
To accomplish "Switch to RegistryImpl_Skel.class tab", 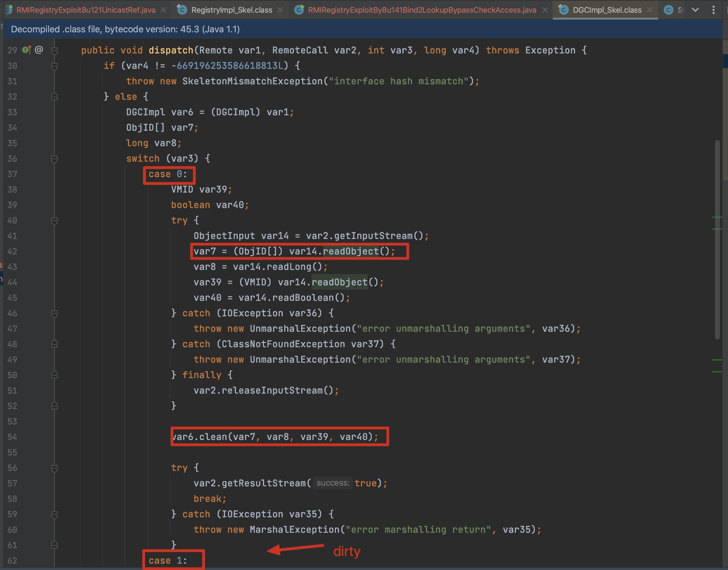I will click(232, 10).
